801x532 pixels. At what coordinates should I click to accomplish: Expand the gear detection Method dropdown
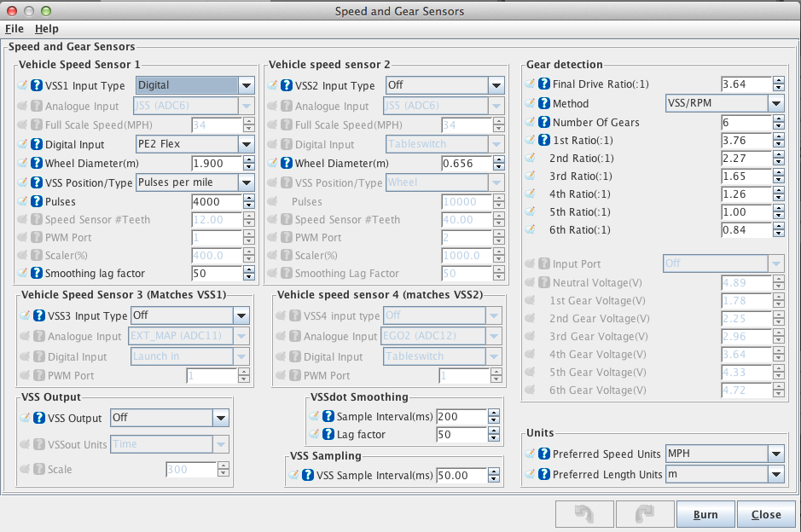[x=775, y=103]
